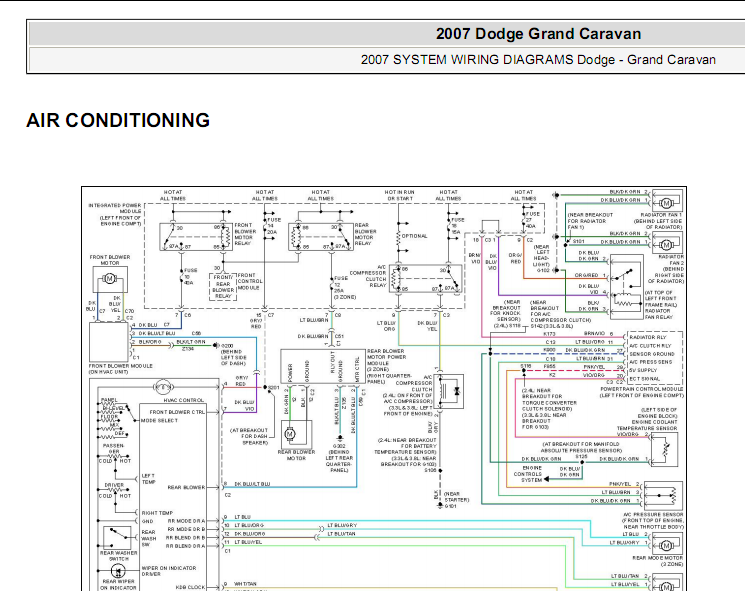Image resolution: width=745 pixels, height=591 pixels.
Task: Click the "FRONT/REAR BLOWER RELAY" dashed box
Action: click(x=223, y=286)
